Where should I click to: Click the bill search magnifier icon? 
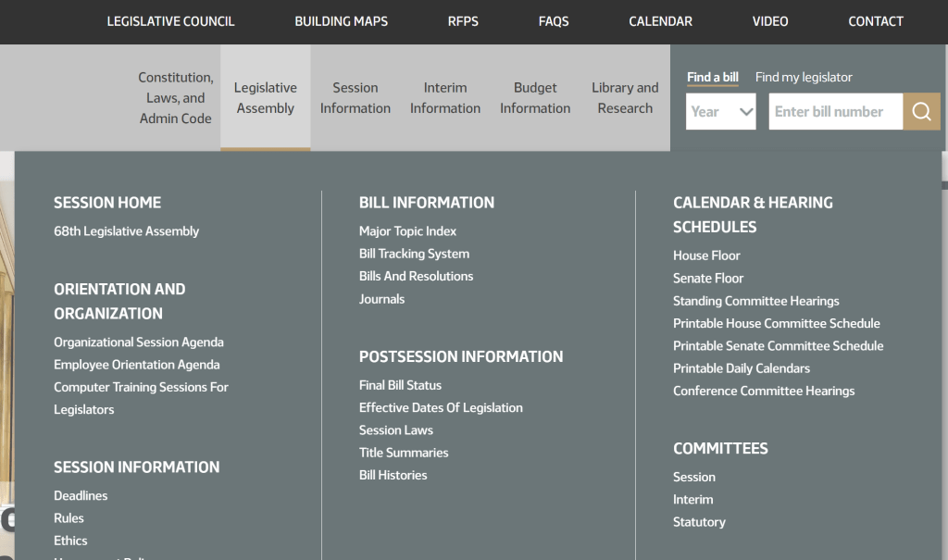click(921, 111)
